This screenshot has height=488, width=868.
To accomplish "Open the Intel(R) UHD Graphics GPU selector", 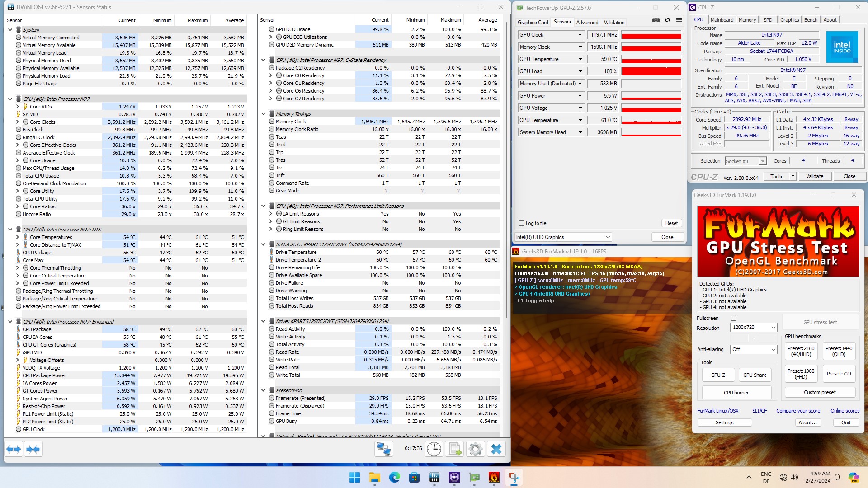I will coord(563,237).
